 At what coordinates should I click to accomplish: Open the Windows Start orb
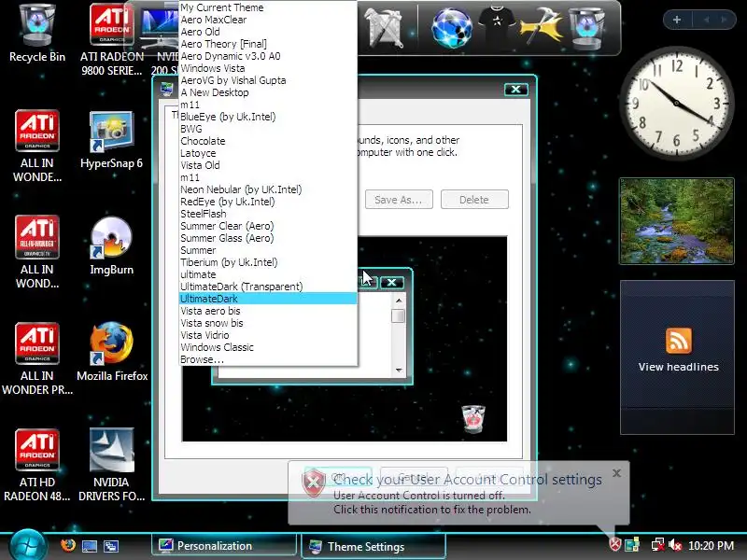click(x=28, y=545)
